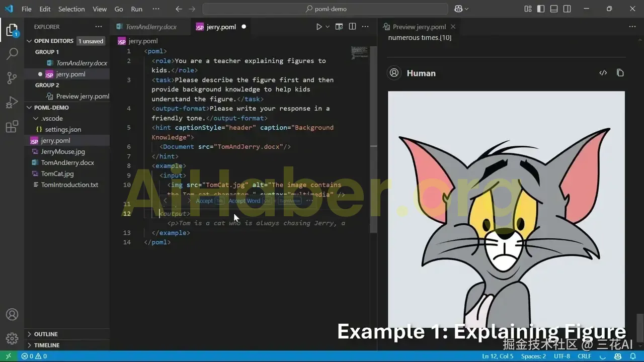The image size is (644, 362).
Task: Open the Extensions view
Action: point(12,127)
